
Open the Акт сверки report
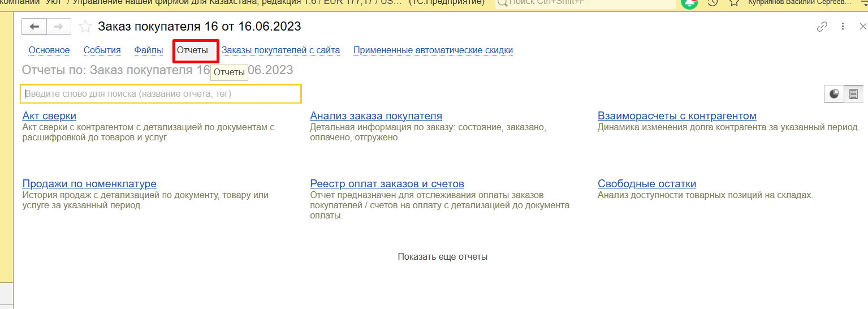pyautogui.click(x=49, y=116)
